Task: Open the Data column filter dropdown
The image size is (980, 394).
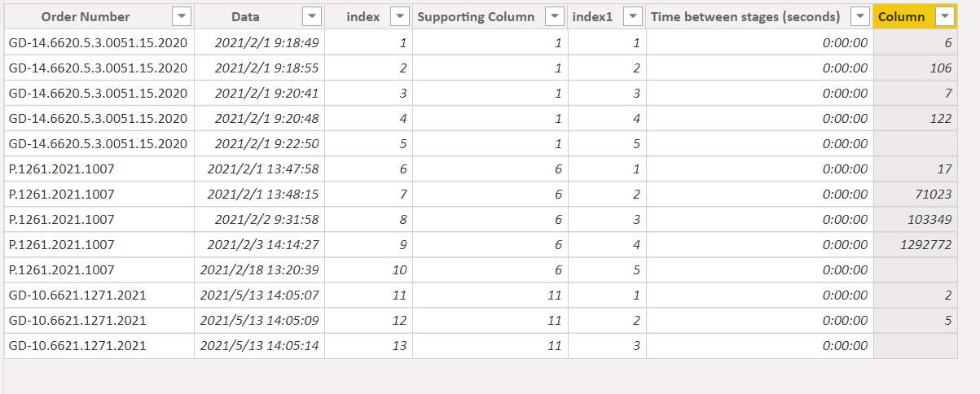Action: (311, 16)
